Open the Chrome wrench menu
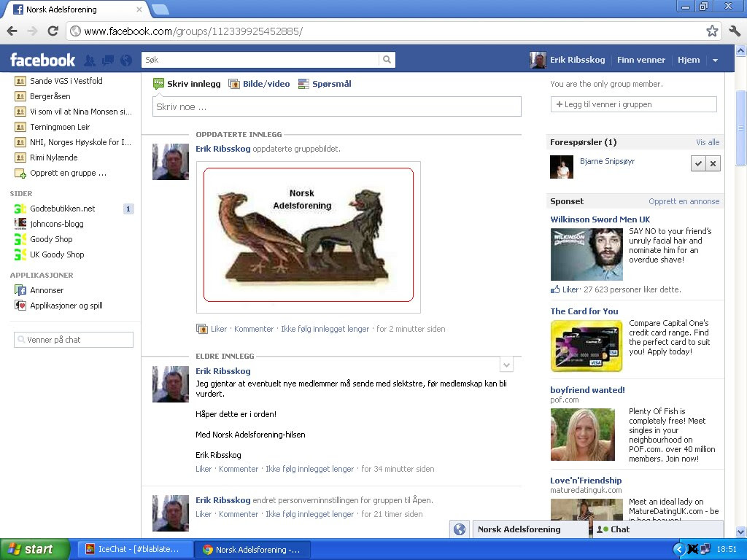The height and width of the screenshot is (560, 747). [735, 31]
